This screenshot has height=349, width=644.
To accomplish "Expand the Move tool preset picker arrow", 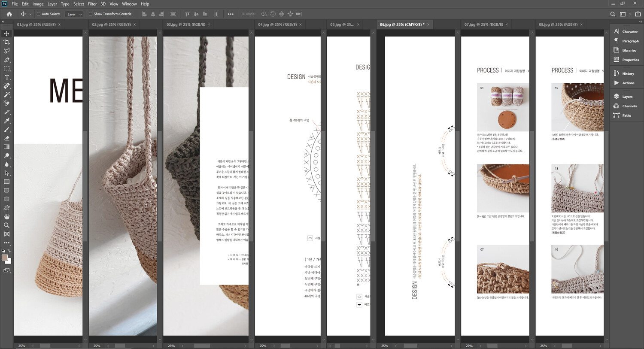I will 30,14.
